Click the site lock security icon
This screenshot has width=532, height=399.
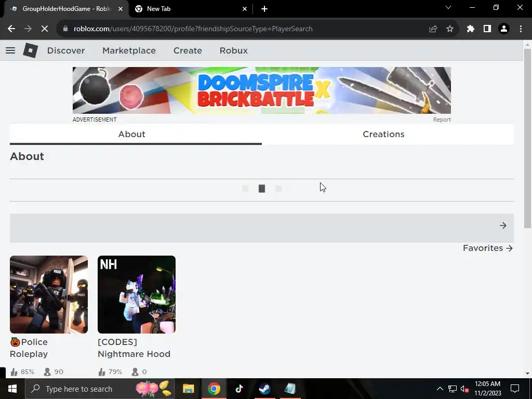coord(65,29)
